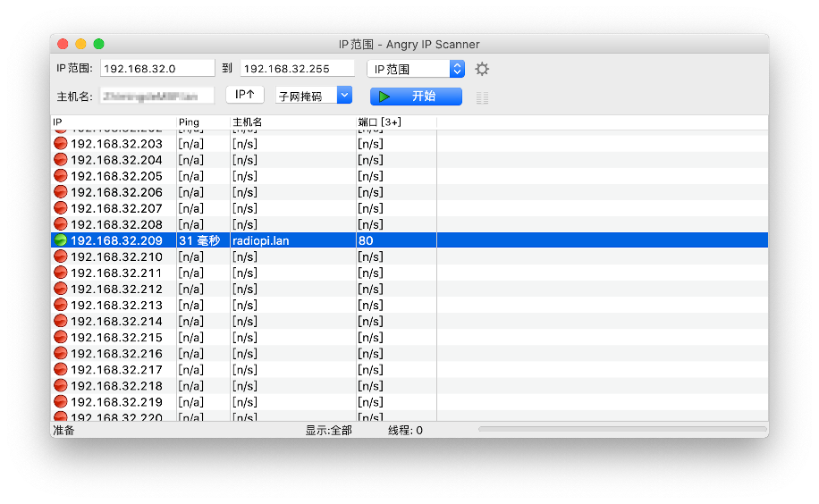Image resolution: width=819 pixels, height=504 pixels.
Task: Focus the blurred 主机名 hostname field
Action: (x=157, y=97)
